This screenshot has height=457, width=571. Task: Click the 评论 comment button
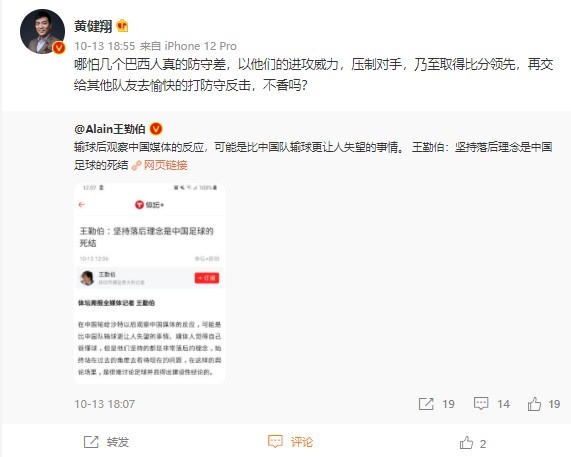click(x=290, y=442)
